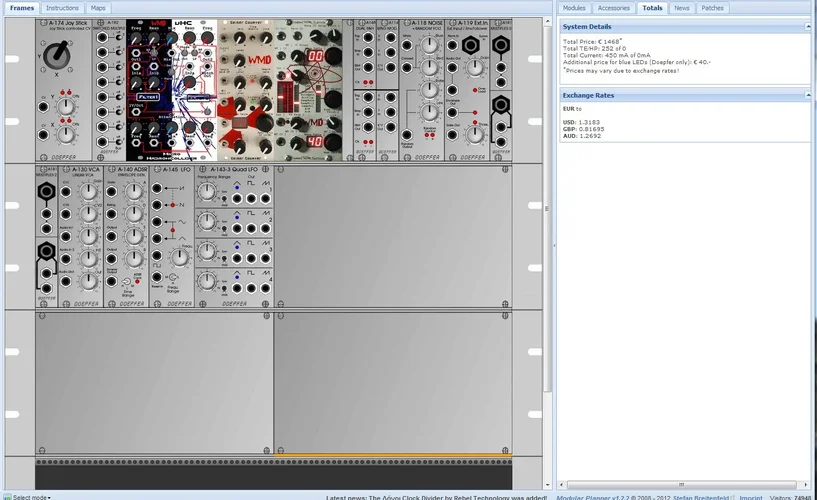Switch to the Frames tab
The image size is (817, 500).
22,8
